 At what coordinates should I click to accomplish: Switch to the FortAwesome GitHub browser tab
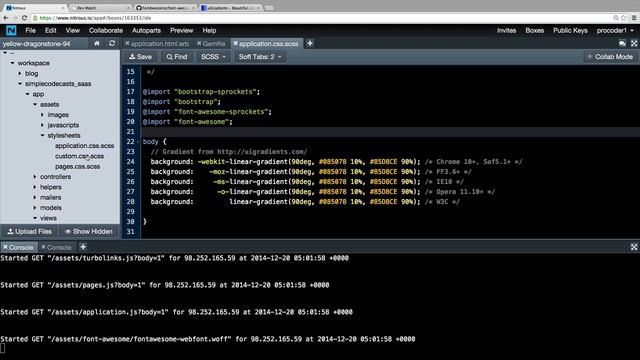click(x=165, y=8)
